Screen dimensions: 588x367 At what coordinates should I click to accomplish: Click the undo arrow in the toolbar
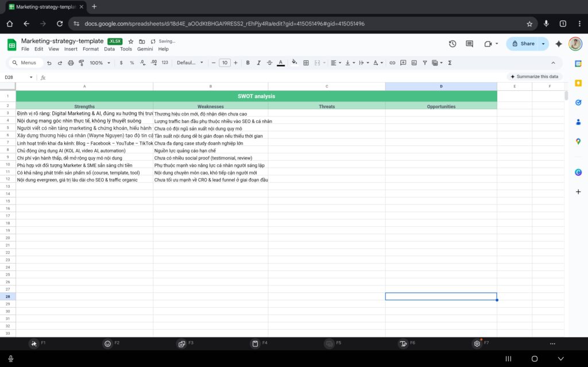[x=49, y=63]
